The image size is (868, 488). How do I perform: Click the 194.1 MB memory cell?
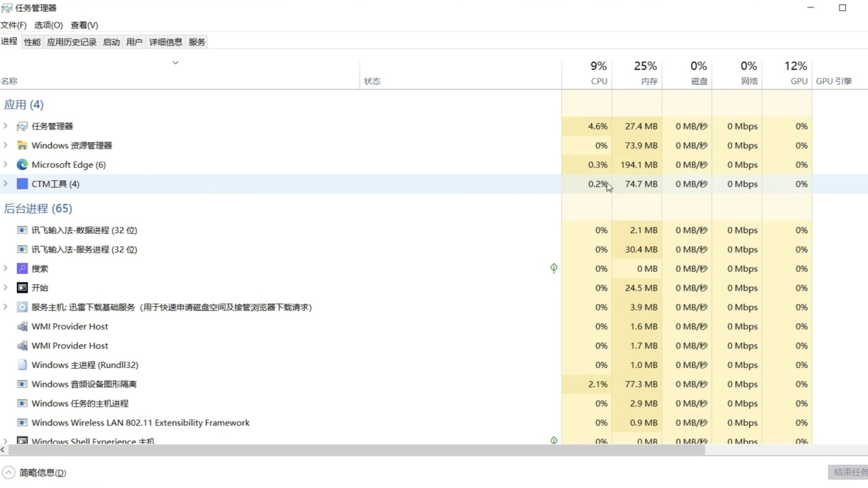click(637, 165)
